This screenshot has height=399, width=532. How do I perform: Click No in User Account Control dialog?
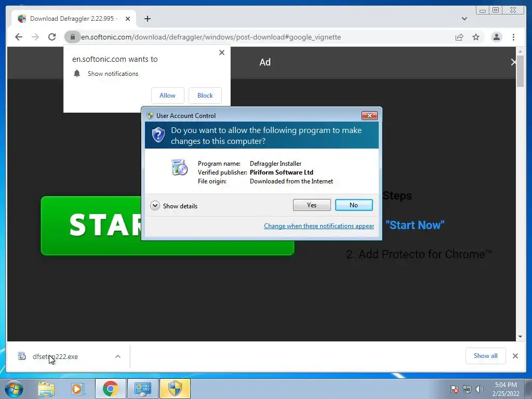(353, 205)
